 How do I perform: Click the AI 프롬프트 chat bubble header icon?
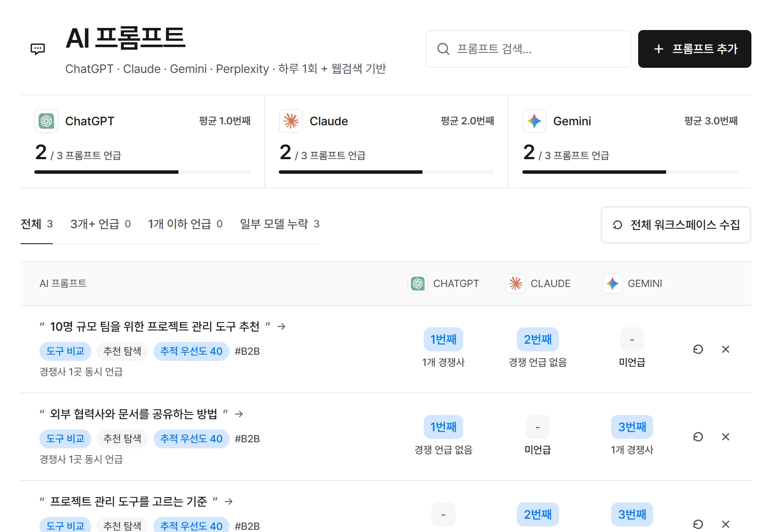[x=38, y=49]
